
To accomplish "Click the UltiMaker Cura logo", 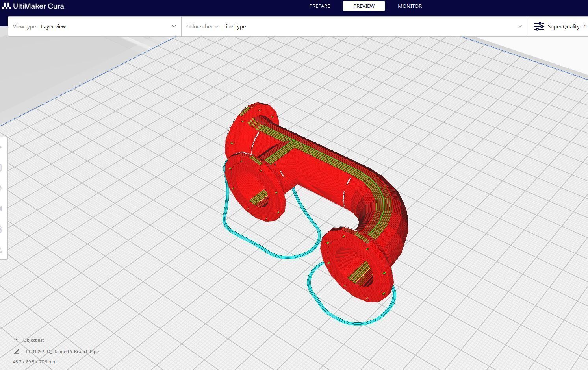I will pyautogui.click(x=33, y=6).
